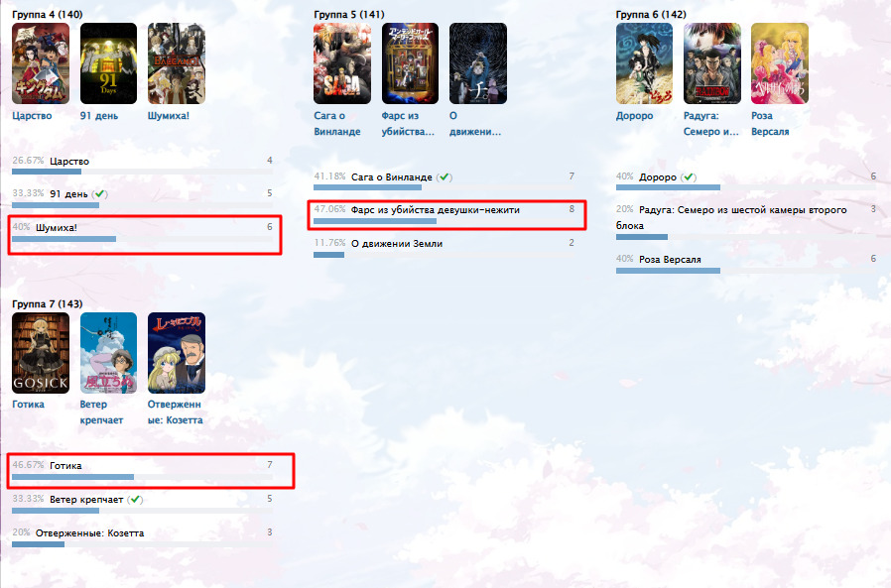Follow the Отверженные: Козетта title link
This screenshot has height=588, width=891.
(x=175, y=412)
